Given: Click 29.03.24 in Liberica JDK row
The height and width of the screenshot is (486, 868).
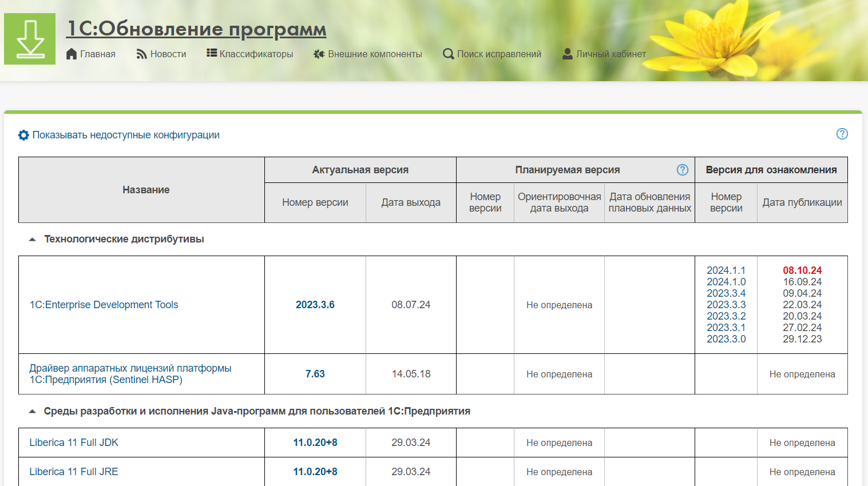Looking at the screenshot, I should pos(411,443).
